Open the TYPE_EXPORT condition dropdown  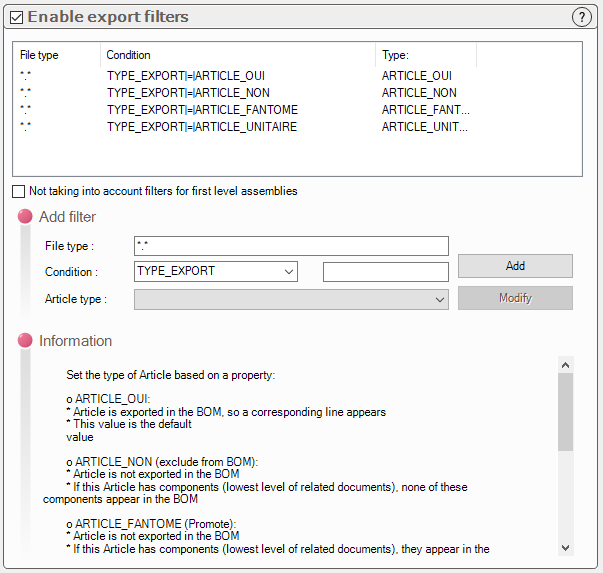(x=289, y=271)
